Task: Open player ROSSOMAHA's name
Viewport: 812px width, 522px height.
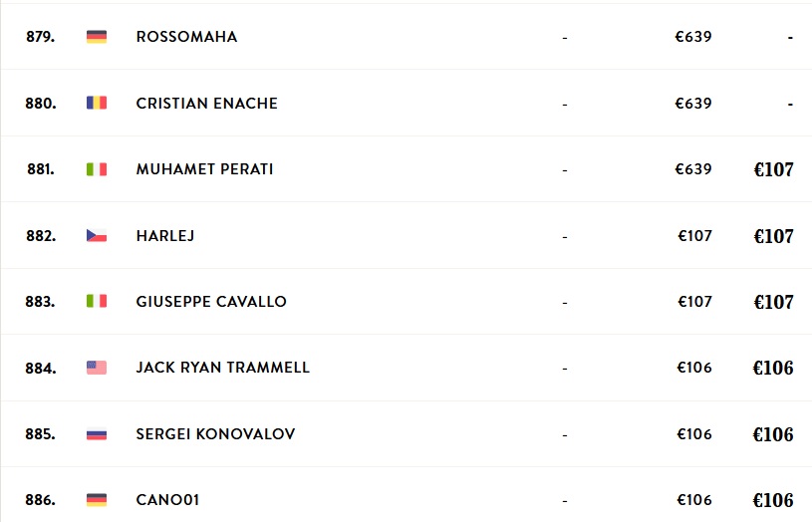Action: coord(186,37)
